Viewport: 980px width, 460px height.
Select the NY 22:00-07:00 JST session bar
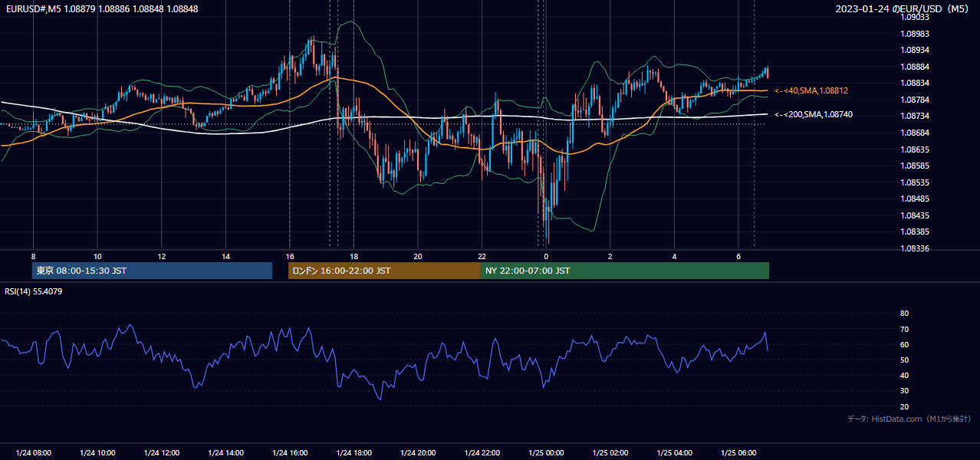624,271
